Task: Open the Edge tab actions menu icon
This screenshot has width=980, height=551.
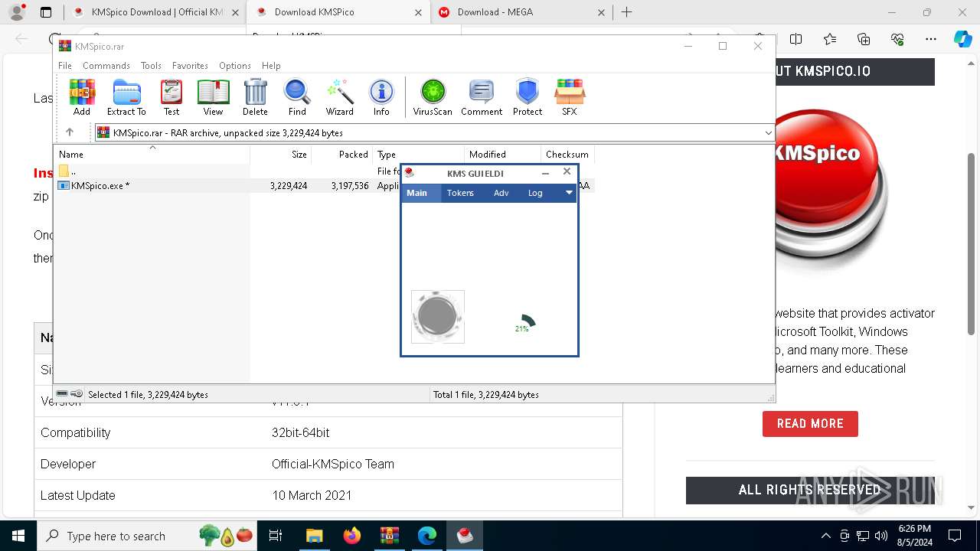Action: 46,12
